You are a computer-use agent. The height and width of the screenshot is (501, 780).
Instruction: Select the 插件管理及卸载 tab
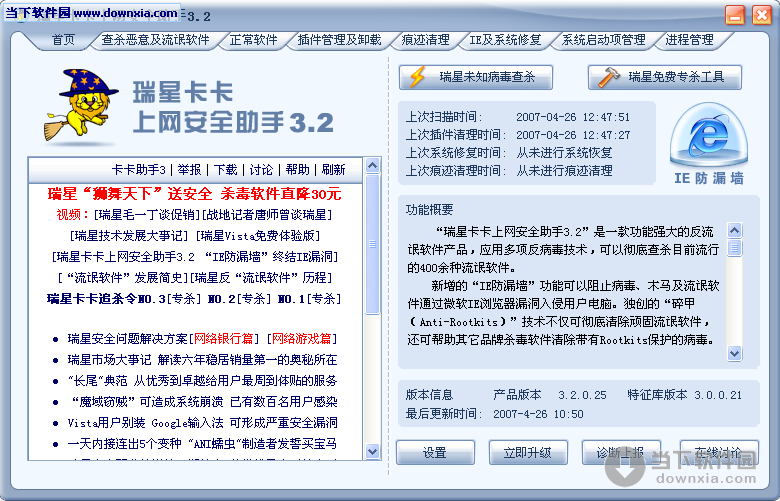339,40
